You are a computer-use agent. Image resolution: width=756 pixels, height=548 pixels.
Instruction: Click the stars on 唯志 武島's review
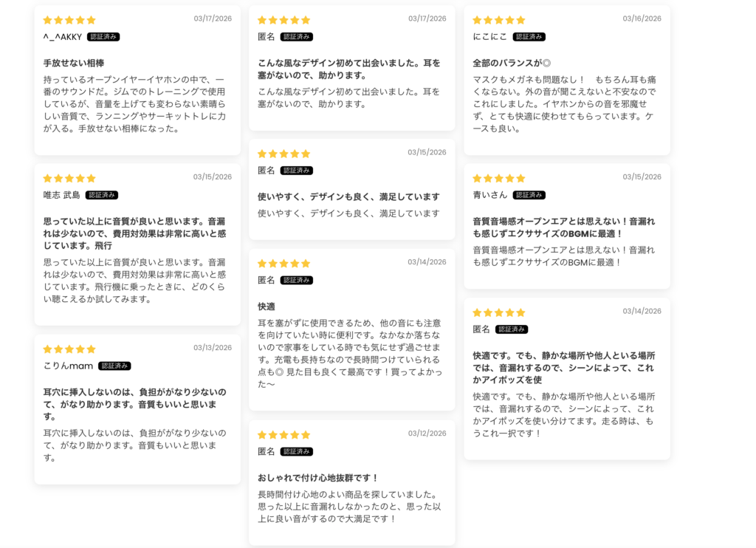pyautogui.click(x=69, y=178)
